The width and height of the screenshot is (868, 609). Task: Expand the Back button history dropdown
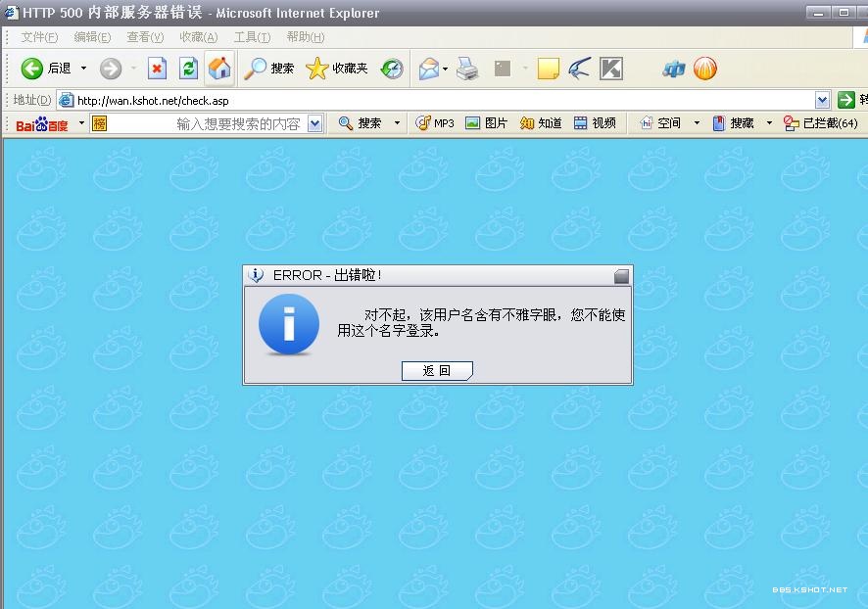83,69
